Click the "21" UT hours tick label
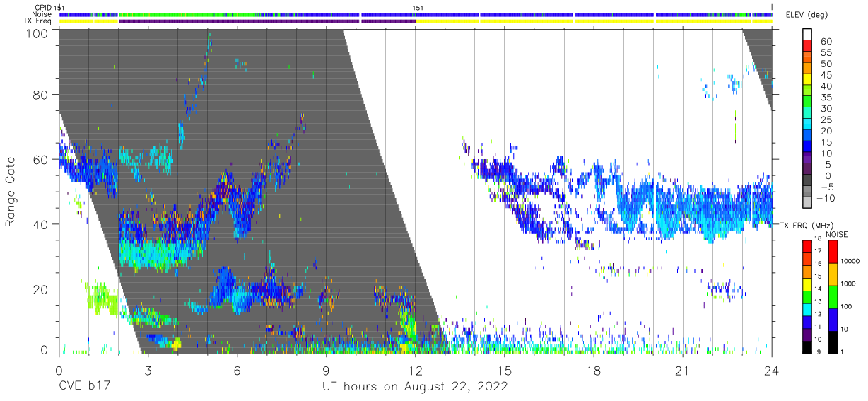The height and width of the screenshot is (401, 868). coord(683,371)
